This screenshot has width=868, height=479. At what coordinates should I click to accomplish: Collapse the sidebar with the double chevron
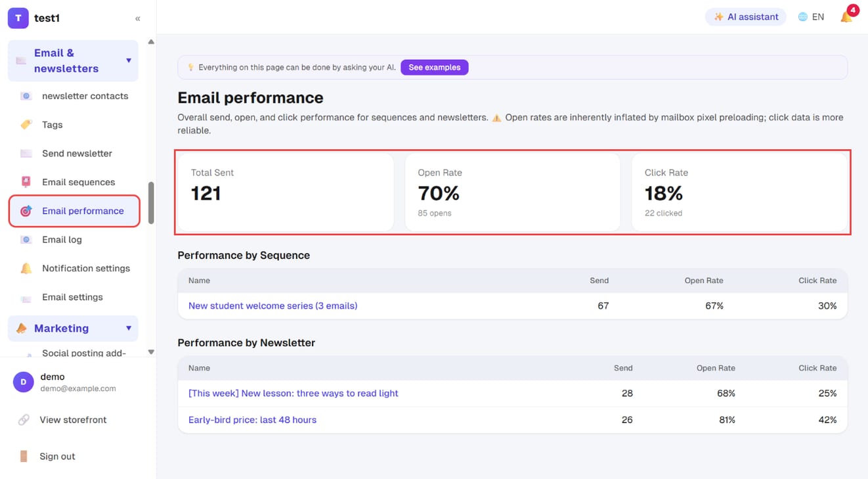137,18
